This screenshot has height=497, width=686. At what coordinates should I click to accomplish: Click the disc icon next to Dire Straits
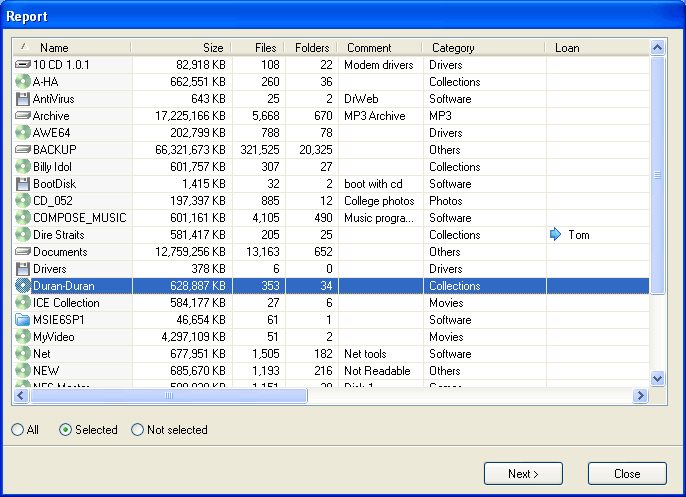coord(23,235)
